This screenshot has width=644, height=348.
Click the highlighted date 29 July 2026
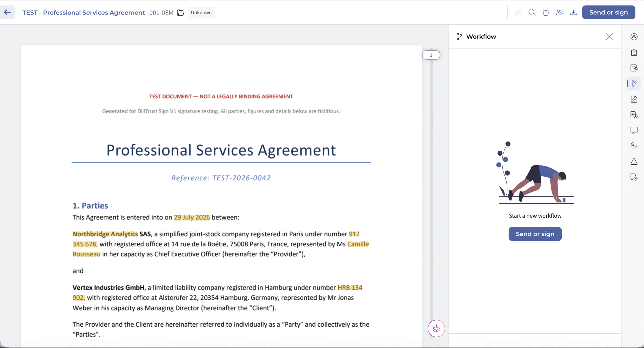coord(192,217)
